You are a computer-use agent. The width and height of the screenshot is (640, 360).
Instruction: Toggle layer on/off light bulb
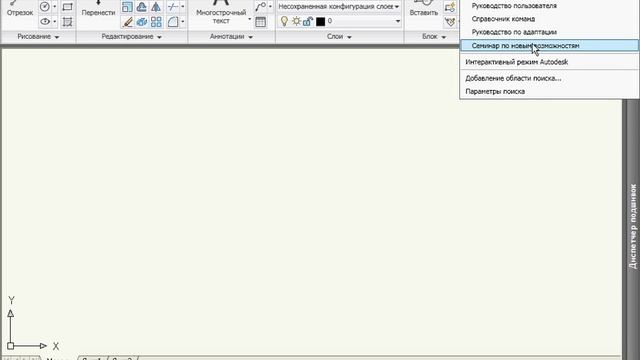[284, 21]
